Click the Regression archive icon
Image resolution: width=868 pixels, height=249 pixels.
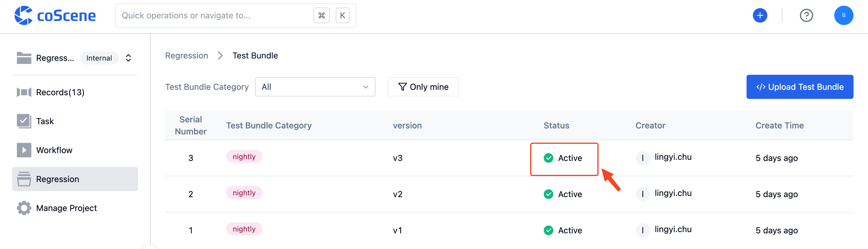point(24,179)
